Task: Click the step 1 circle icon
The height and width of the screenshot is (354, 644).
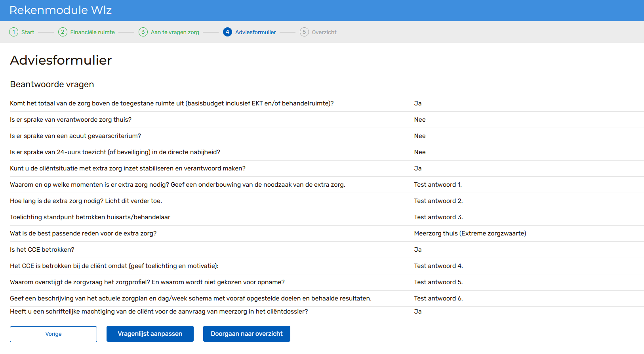Action: tap(14, 32)
